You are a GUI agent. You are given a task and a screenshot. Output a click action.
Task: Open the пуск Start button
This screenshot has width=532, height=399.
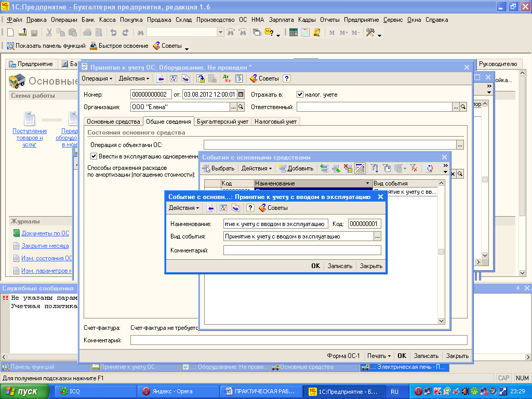pos(24,392)
